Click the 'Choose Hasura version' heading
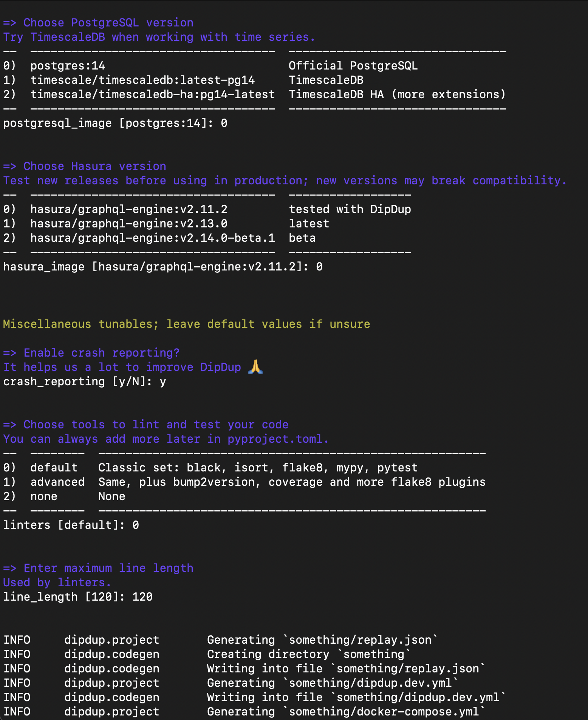The height and width of the screenshot is (720, 588). (x=94, y=166)
